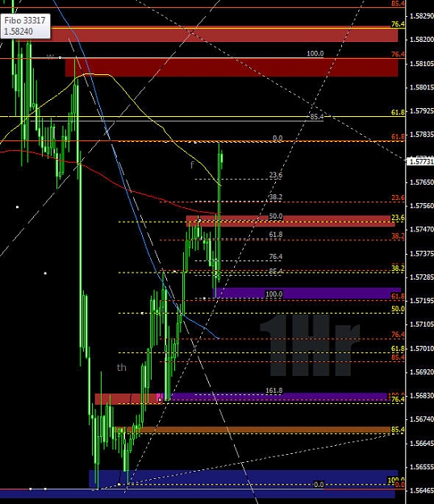Image resolution: width=434 pixels, height=504 pixels.
Task: Click price axis label 1.56555
Action: 421,467
